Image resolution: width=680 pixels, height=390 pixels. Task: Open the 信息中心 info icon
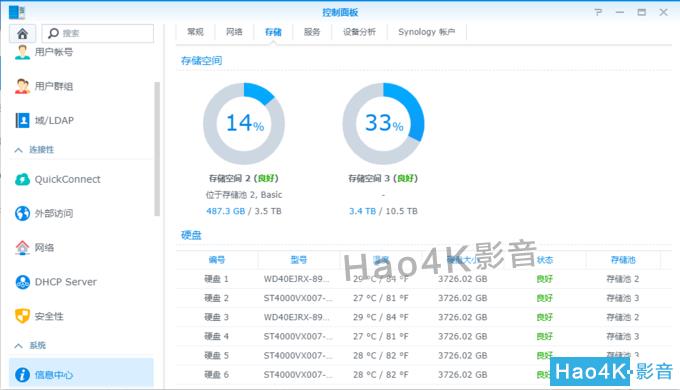[x=22, y=374]
